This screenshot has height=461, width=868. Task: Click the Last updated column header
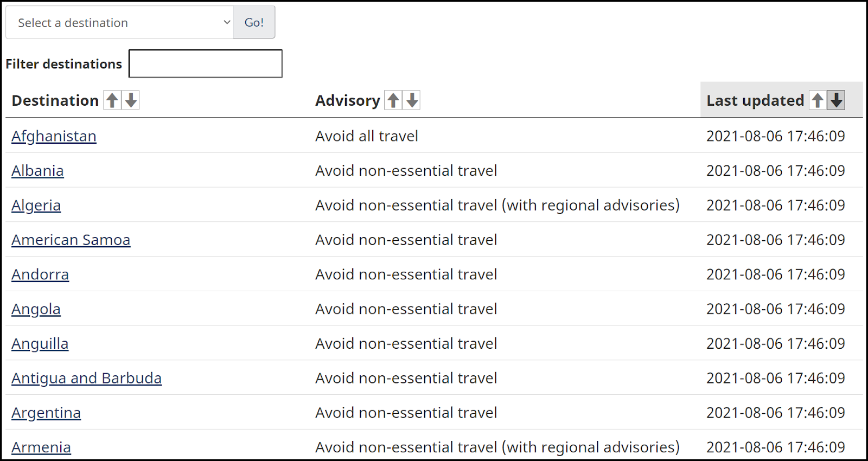pyautogui.click(x=755, y=100)
